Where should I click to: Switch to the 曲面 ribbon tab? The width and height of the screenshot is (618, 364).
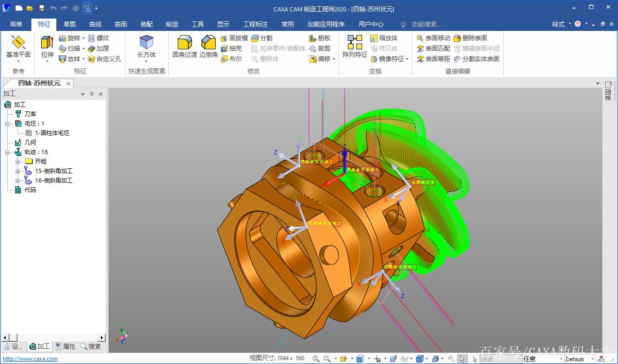121,24
